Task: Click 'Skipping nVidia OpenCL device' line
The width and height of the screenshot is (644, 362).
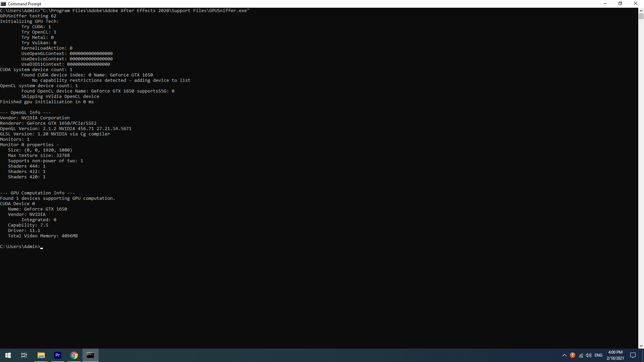Action: pyautogui.click(x=60, y=97)
